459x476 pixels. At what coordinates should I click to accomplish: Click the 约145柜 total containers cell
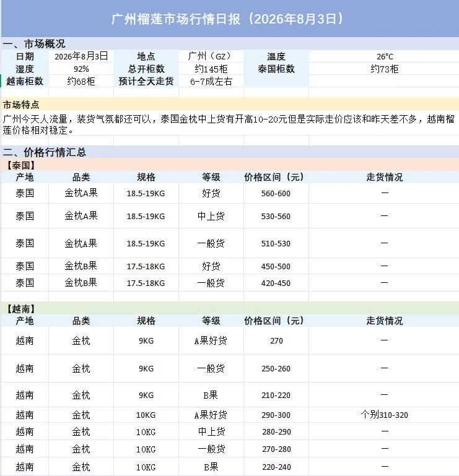pos(211,69)
